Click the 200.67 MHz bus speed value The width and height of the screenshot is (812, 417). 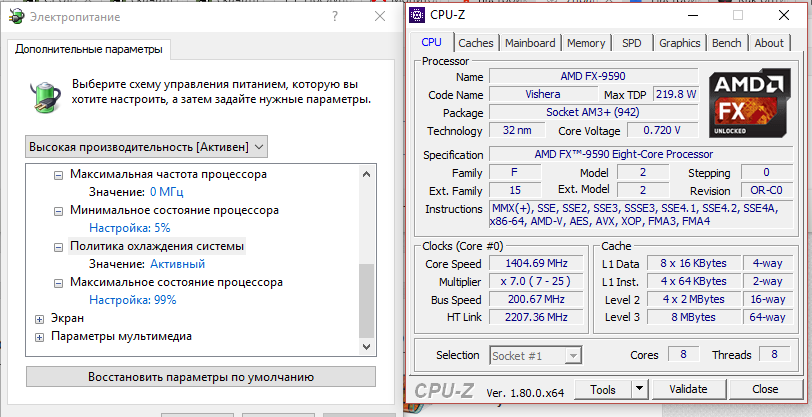click(536, 299)
